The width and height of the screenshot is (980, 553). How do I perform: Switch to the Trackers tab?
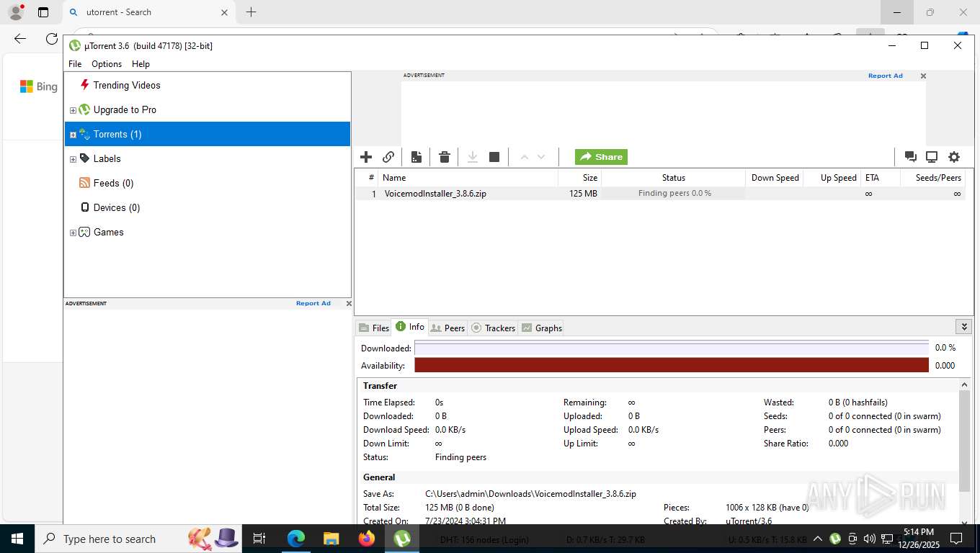coord(493,328)
